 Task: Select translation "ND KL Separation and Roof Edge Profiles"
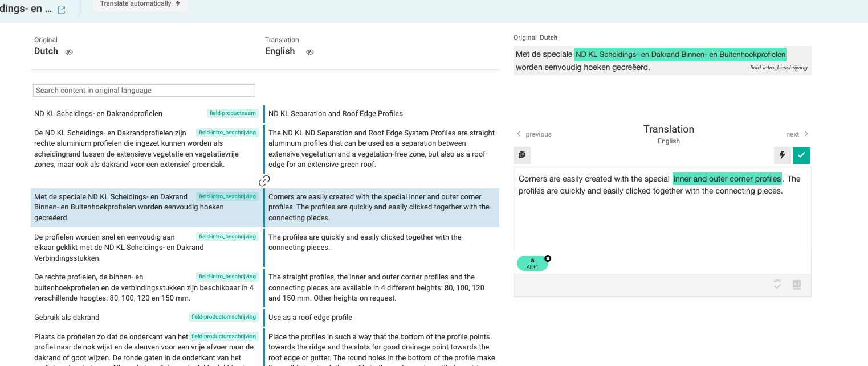pyautogui.click(x=336, y=113)
